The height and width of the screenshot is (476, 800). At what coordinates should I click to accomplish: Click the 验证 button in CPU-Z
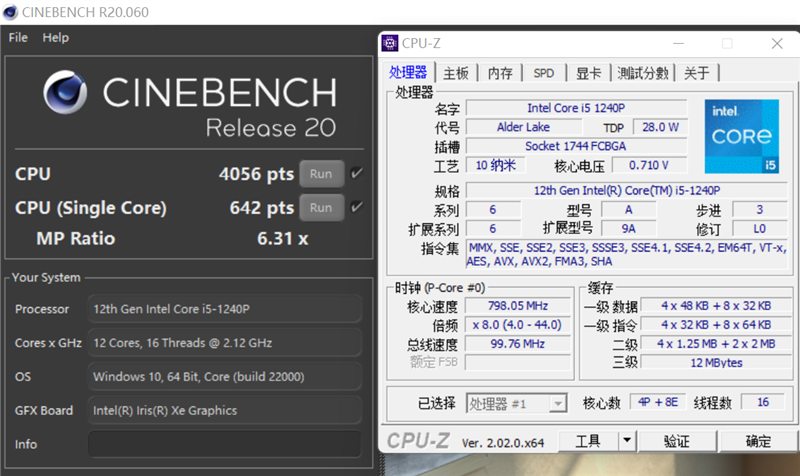[x=677, y=441]
